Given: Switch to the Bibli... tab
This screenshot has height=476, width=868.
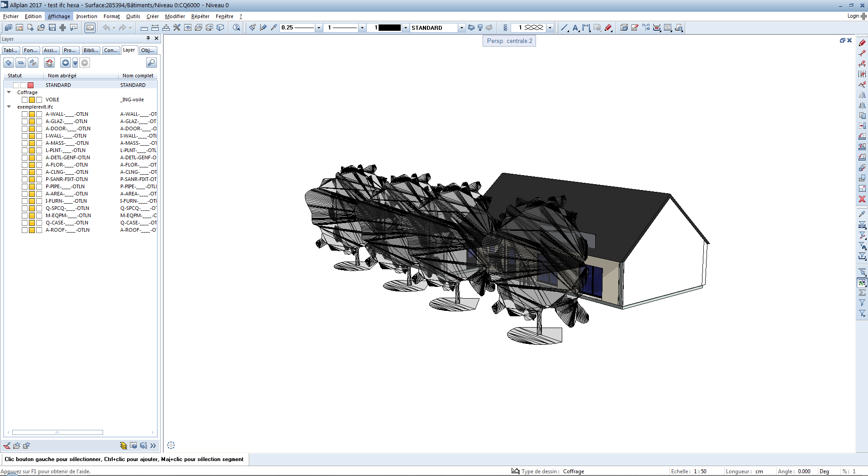Looking at the screenshot, I should [x=90, y=50].
